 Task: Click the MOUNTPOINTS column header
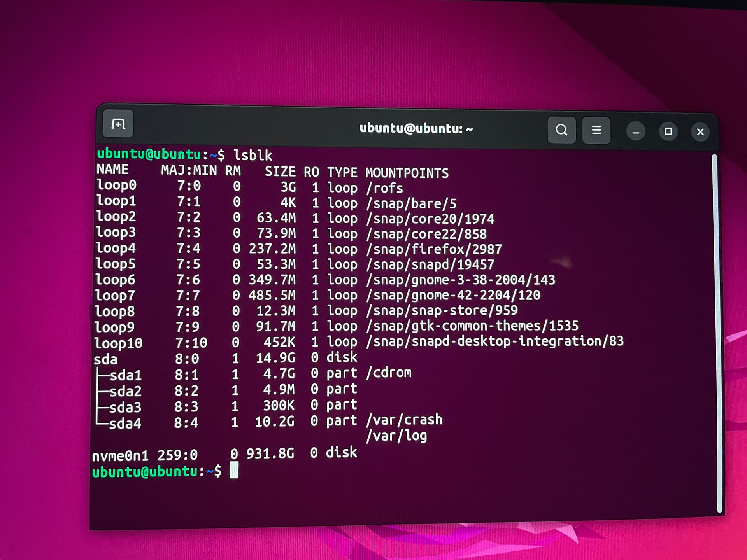pyautogui.click(x=407, y=173)
